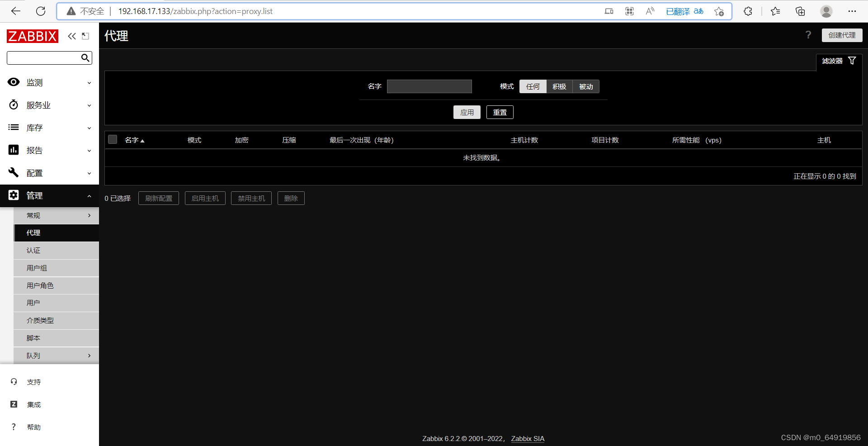Open the 脚本 submenu item
868x446 pixels.
(x=57, y=338)
